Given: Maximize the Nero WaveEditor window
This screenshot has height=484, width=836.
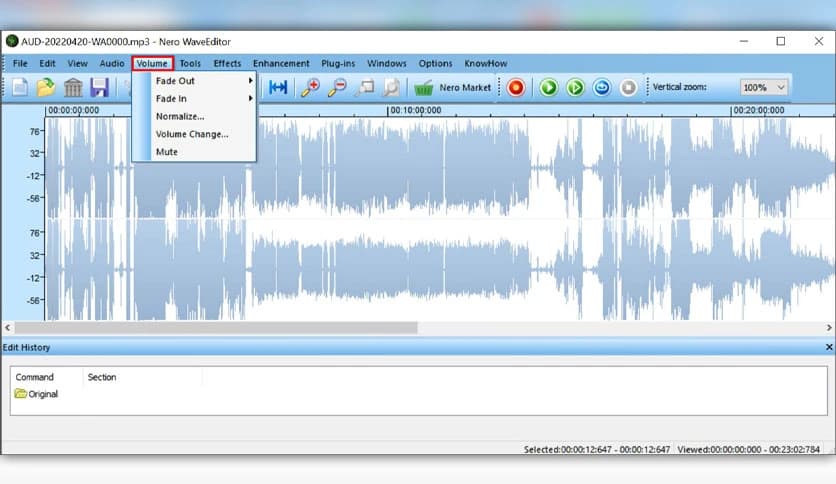Looking at the screenshot, I should pos(781,41).
